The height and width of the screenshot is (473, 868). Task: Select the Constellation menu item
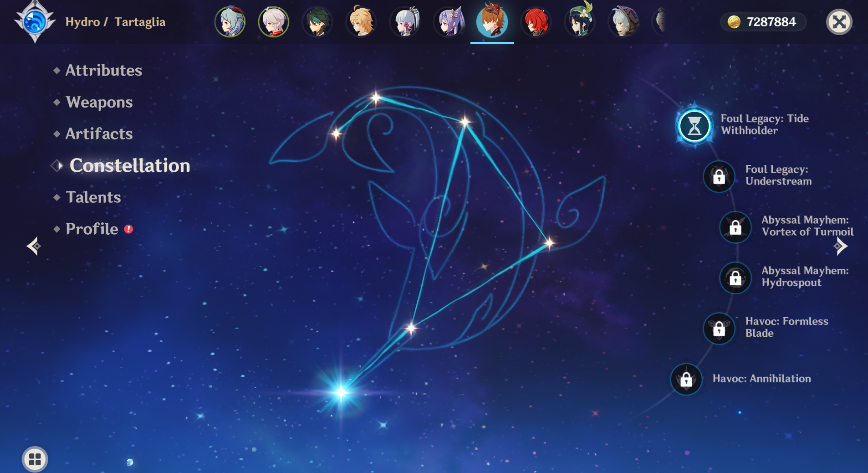[129, 165]
